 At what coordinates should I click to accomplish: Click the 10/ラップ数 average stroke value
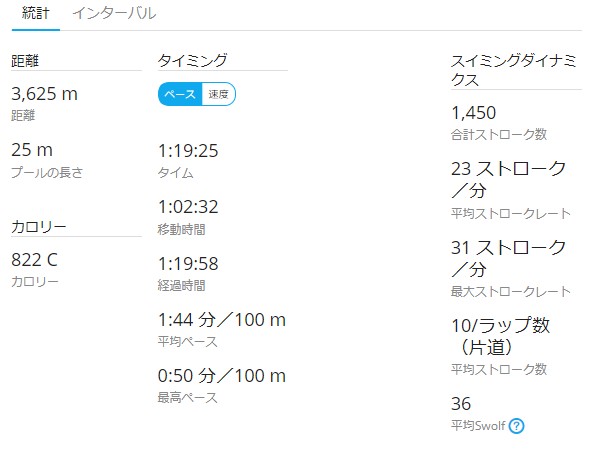(x=500, y=336)
